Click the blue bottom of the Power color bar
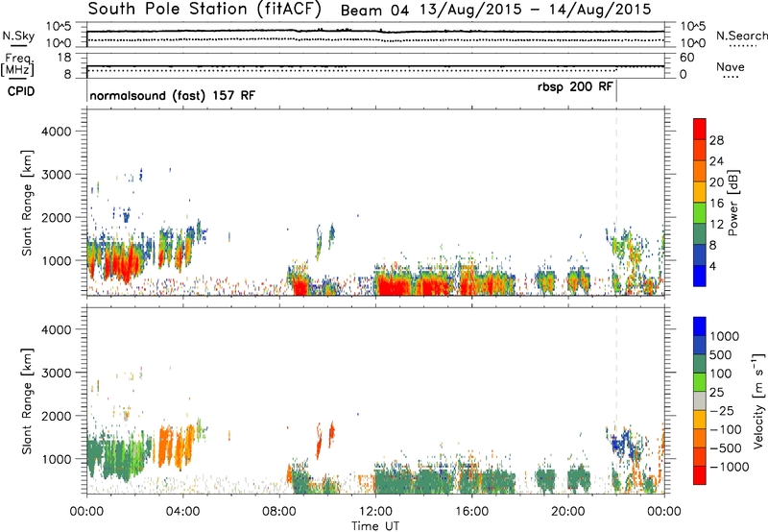The image size is (768, 532). click(x=700, y=276)
